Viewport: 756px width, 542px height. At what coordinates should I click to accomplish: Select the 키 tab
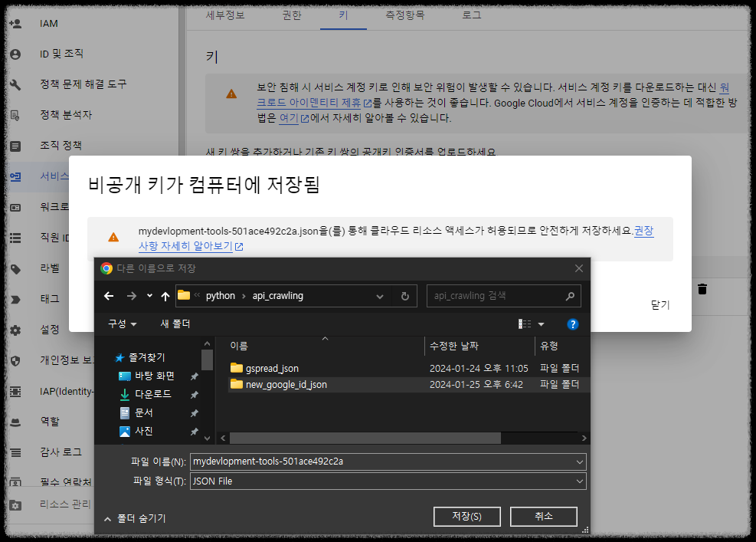point(343,15)
